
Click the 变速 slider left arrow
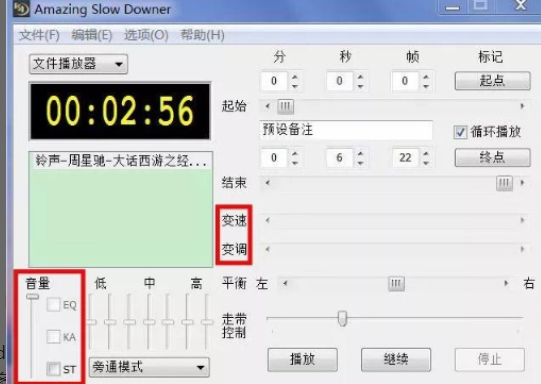click(267, 220)
